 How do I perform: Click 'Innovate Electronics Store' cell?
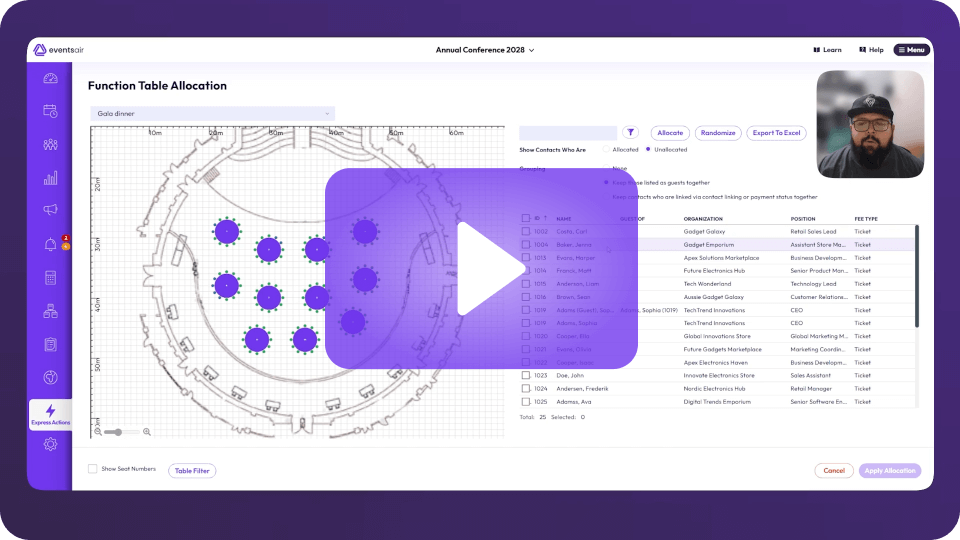[719, 375]
